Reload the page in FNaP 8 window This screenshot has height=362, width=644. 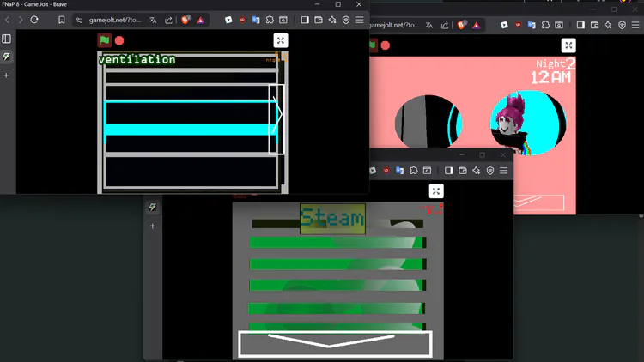(x=34, y=20)
